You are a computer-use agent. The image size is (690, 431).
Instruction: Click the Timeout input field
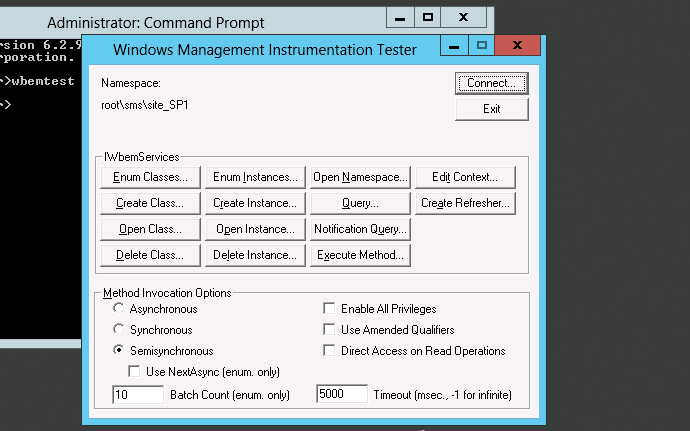pos(341,394)
